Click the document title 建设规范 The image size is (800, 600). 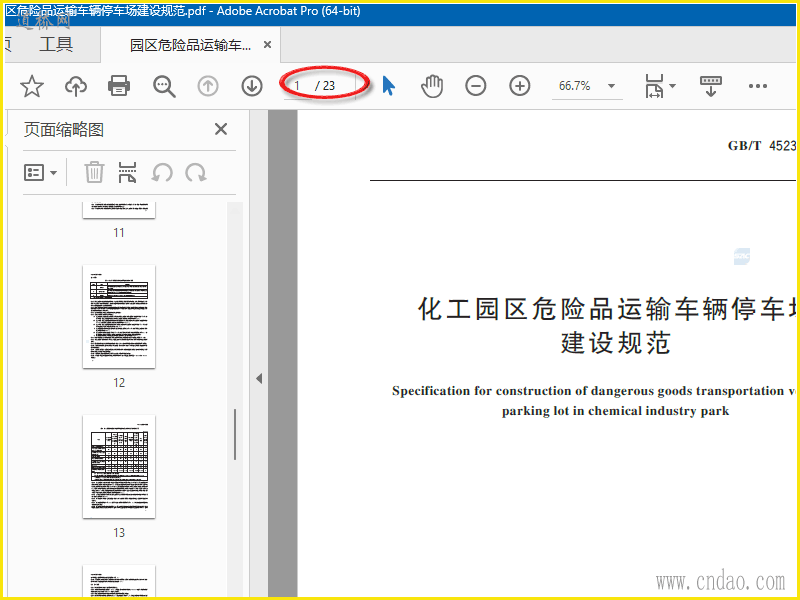615,343
